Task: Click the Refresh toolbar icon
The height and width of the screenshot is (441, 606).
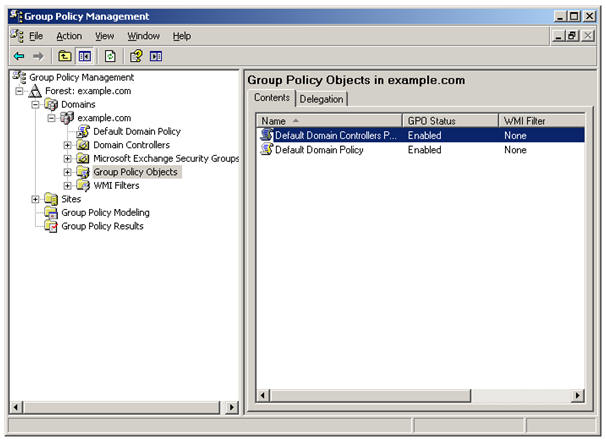Action: tap(110, 56)
